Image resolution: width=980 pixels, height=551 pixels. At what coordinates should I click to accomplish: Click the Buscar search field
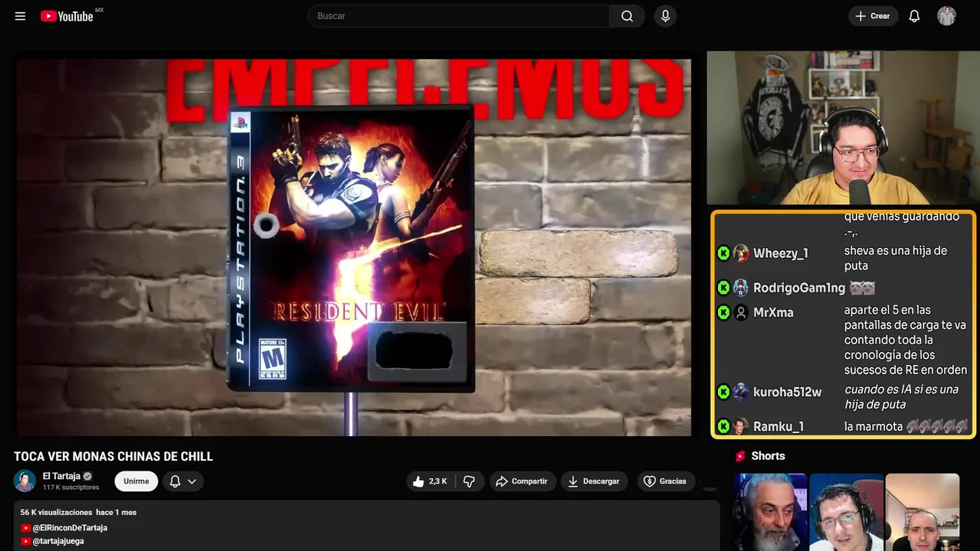point(459,16)
